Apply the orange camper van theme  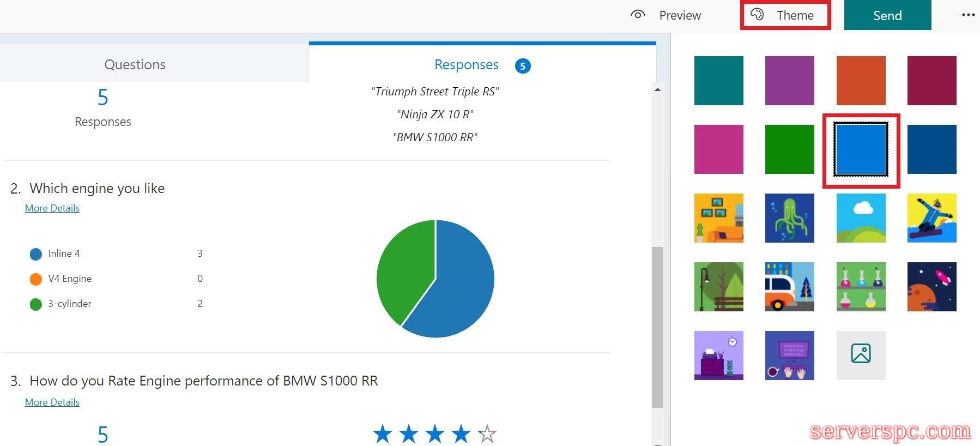(789, 287)
